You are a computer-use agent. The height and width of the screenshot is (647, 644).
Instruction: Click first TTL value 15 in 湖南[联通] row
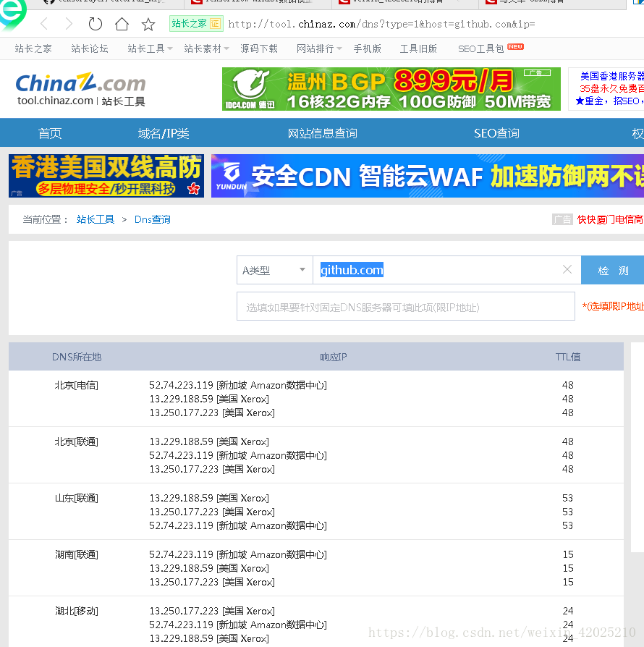pyautogui.click(x=568, y=554)
